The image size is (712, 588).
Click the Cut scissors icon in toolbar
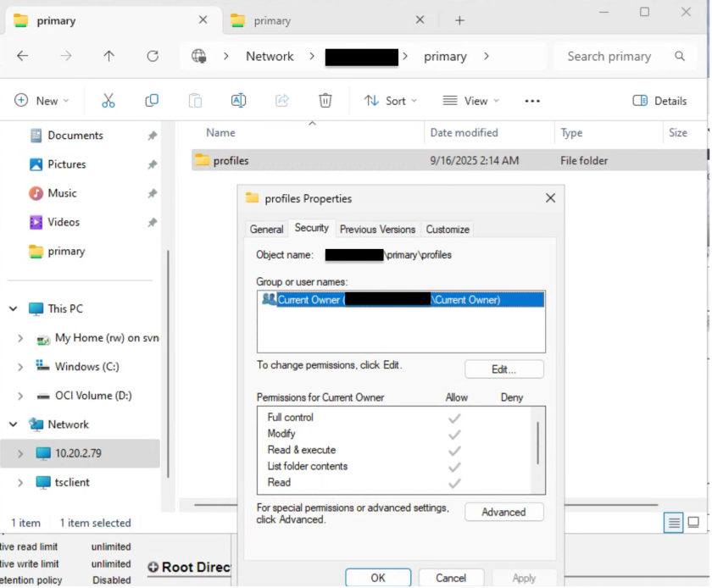tap(108, 101)
